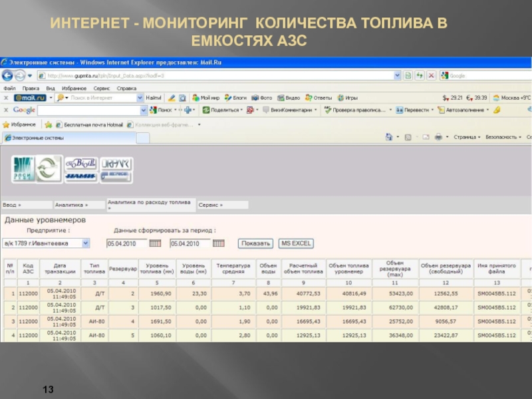Click the MS EXCEL export button
Screen dimensions: 532x399
296,243
